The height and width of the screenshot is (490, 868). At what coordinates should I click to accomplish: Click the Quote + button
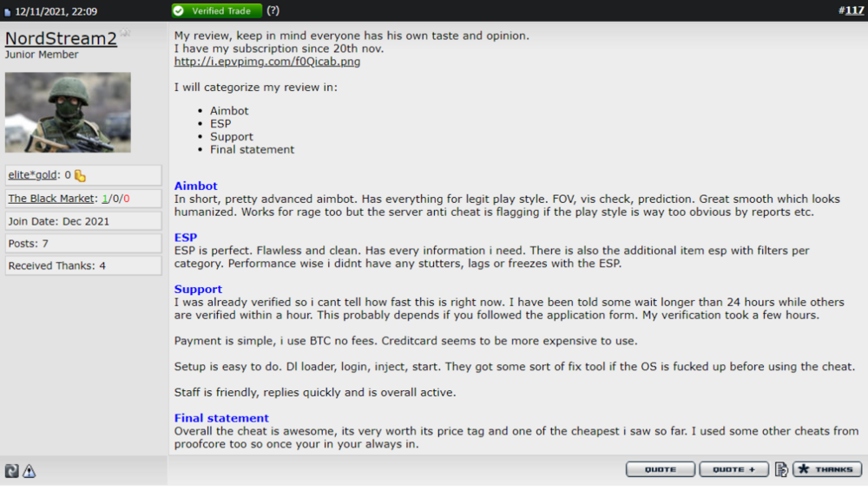pos(734,469)
